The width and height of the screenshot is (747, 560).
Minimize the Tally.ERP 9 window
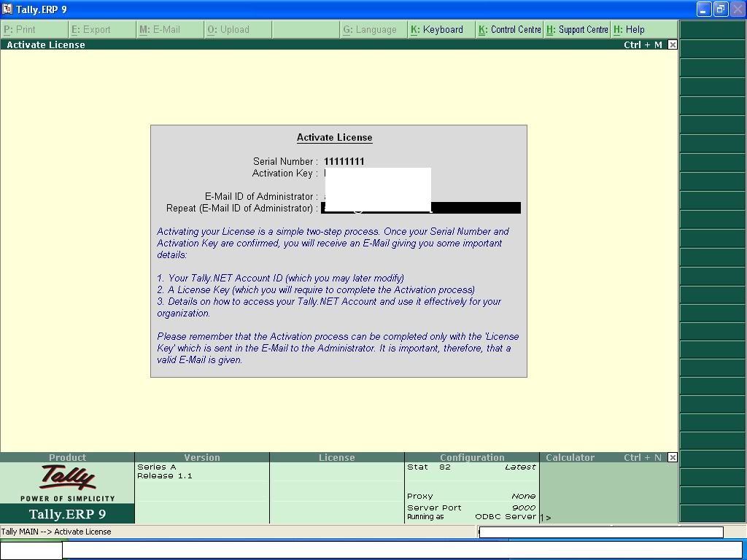pyautogui.click(x=704, y=9)
